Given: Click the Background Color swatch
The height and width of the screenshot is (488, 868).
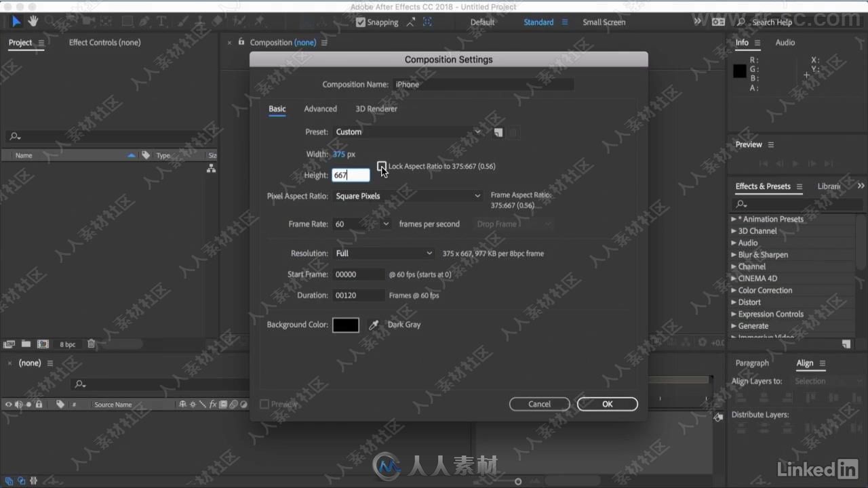Looking at the screenshot, I should click(346, 325).
